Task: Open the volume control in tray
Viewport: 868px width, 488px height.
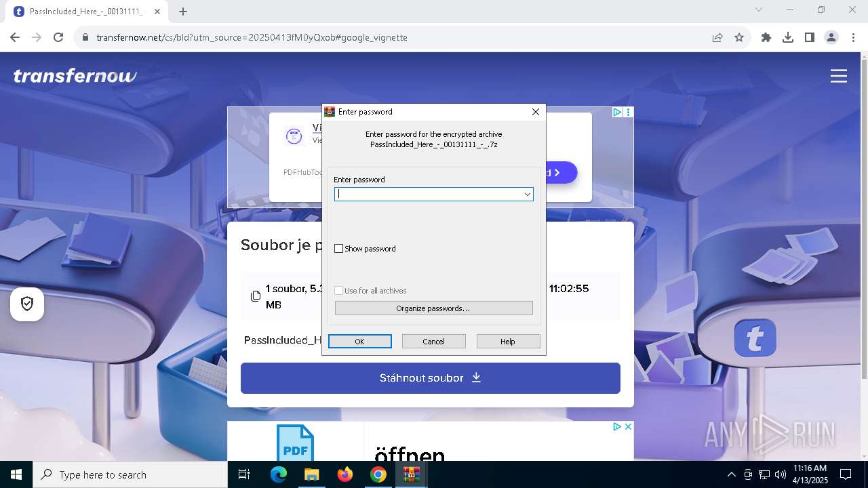Action: [781, 474]
